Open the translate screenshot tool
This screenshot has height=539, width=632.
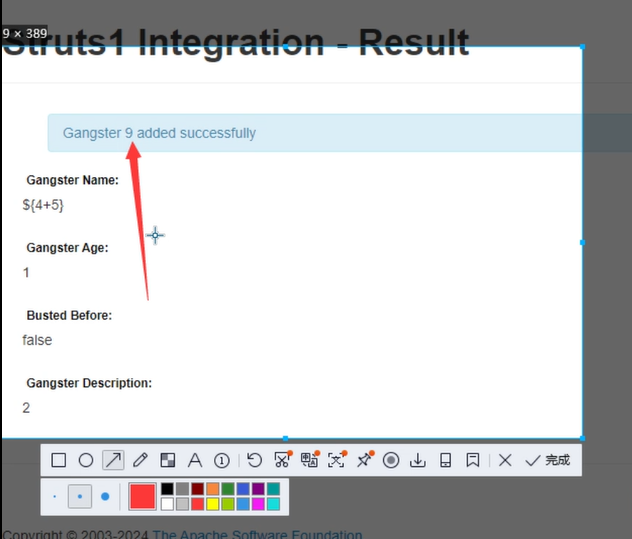pyautogui.click(x=310, y=460)
